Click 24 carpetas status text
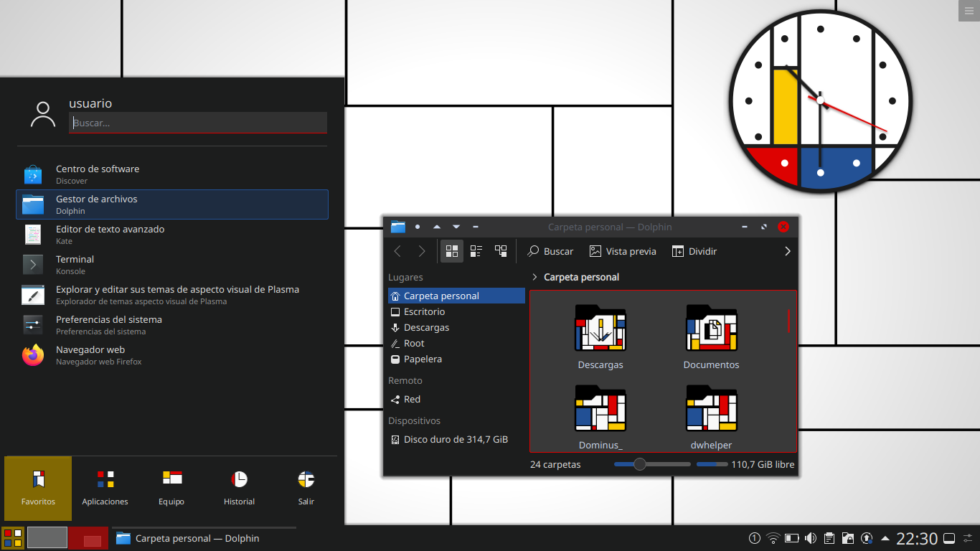 click(x=555, y=464)
